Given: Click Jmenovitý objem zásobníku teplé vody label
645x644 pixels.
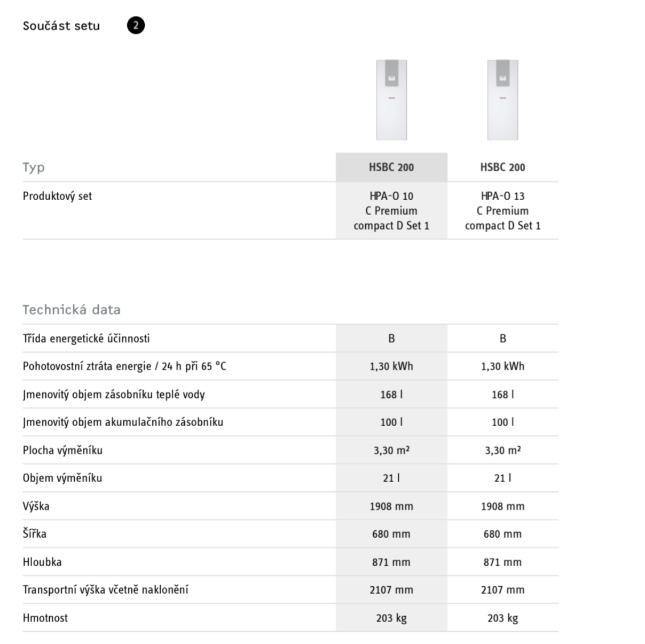Looking at the screenshot, I should click(114, 395).
